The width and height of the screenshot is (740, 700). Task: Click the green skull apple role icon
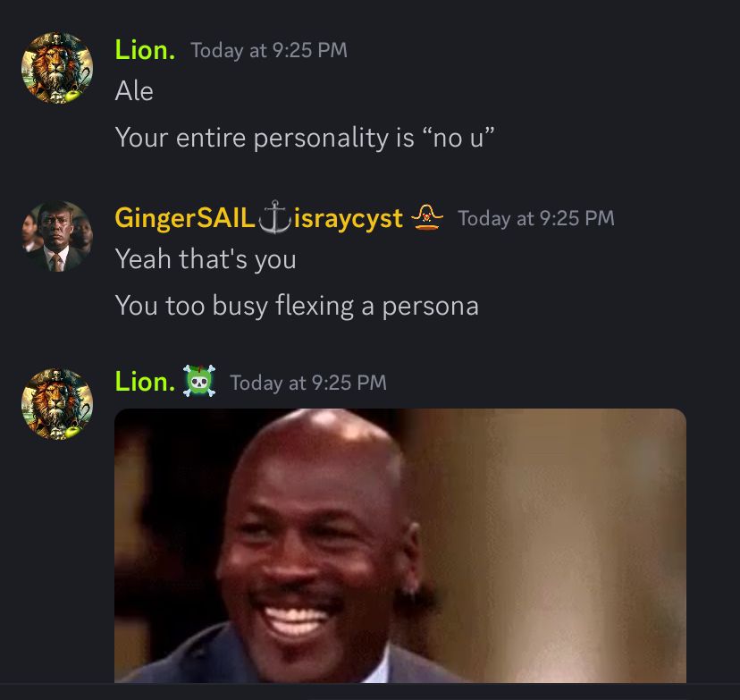click(199, 381)
